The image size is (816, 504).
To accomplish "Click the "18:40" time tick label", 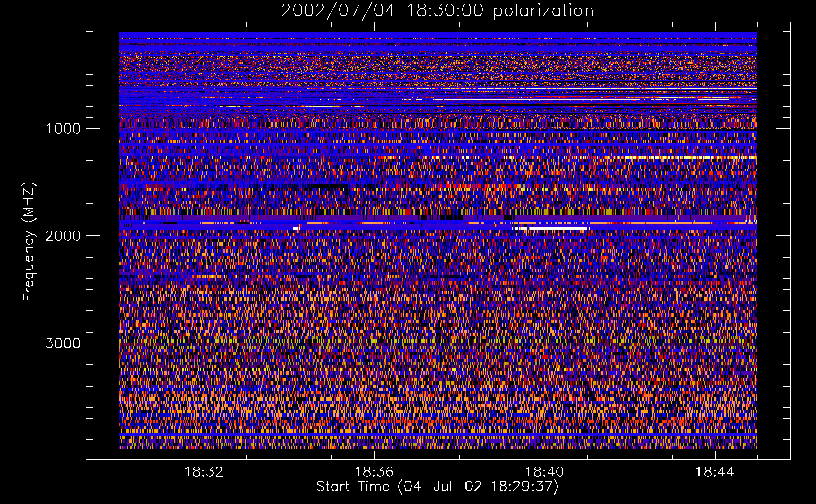I will 545,472.
